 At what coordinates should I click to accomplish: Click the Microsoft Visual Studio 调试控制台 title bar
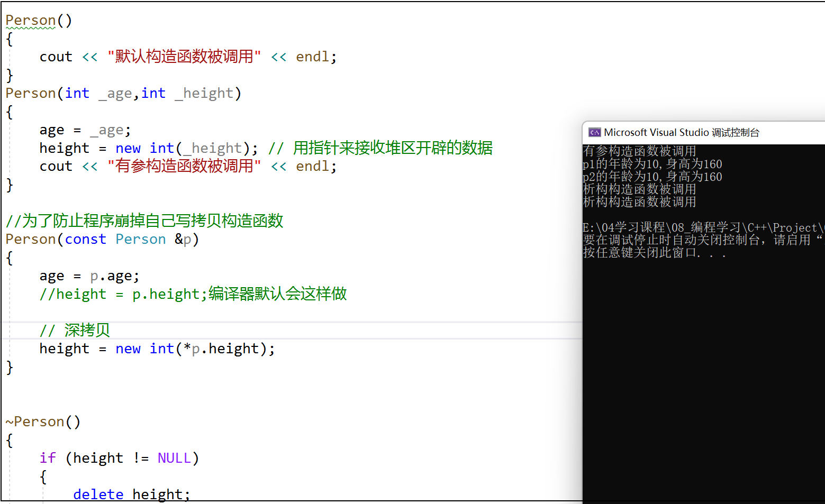pos(682,132)
